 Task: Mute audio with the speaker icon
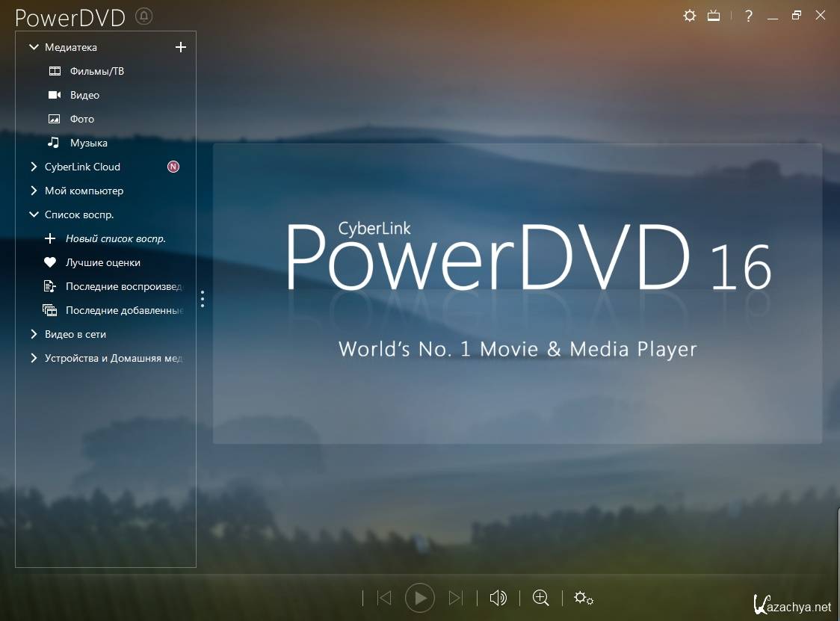[x=498, y=598]
